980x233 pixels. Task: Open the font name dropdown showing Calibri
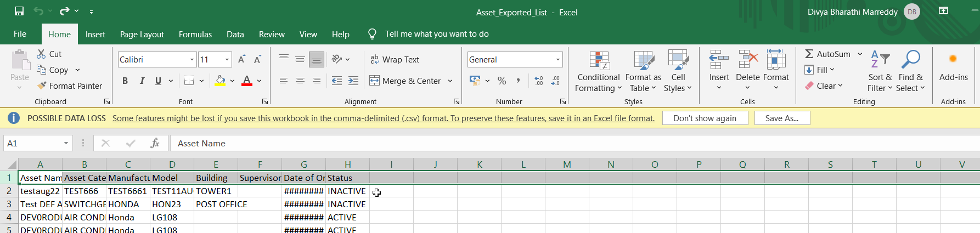pos(192,59)
